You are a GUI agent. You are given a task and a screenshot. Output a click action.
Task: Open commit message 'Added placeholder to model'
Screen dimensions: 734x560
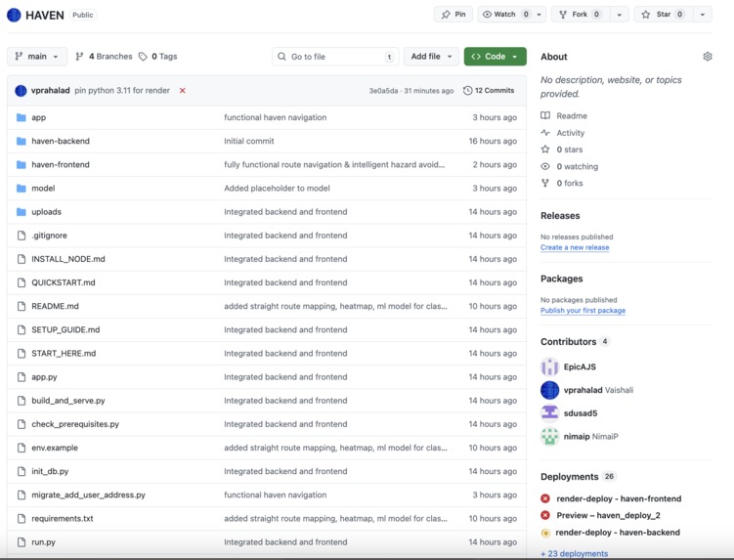click(278, 189)
